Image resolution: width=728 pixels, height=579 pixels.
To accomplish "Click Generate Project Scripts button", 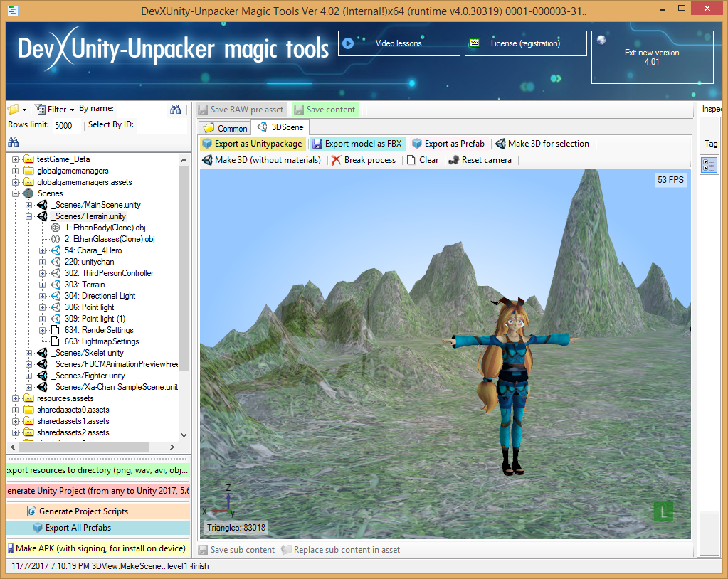I will pyautogui.click(x=98, y=511).
